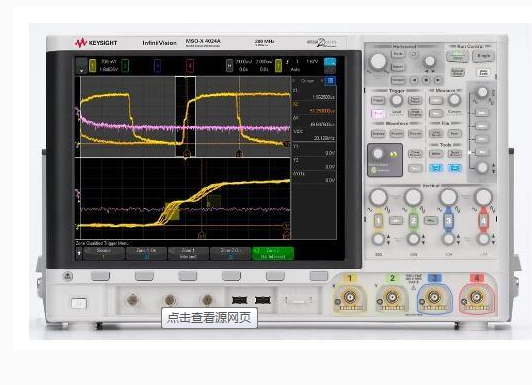This screenshot has width=532, height=385.
Task: Click the red channel 4 button
Action: pos(483,221)
